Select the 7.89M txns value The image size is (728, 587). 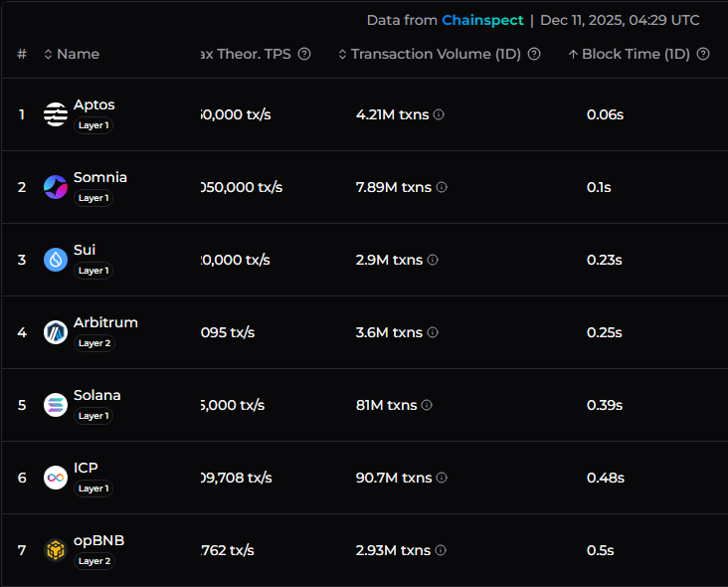394,187
